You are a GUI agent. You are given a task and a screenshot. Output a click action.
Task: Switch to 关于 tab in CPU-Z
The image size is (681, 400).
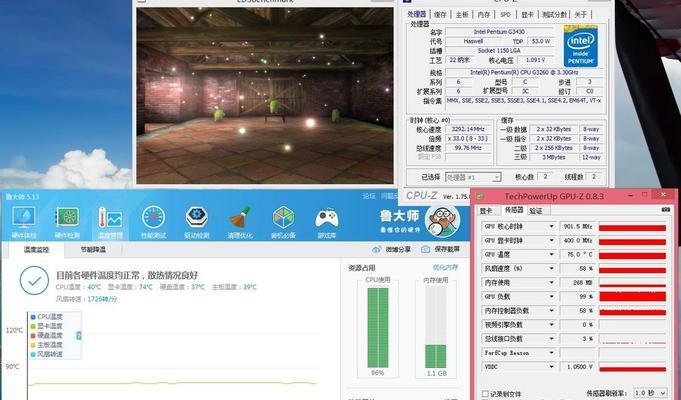581,14
